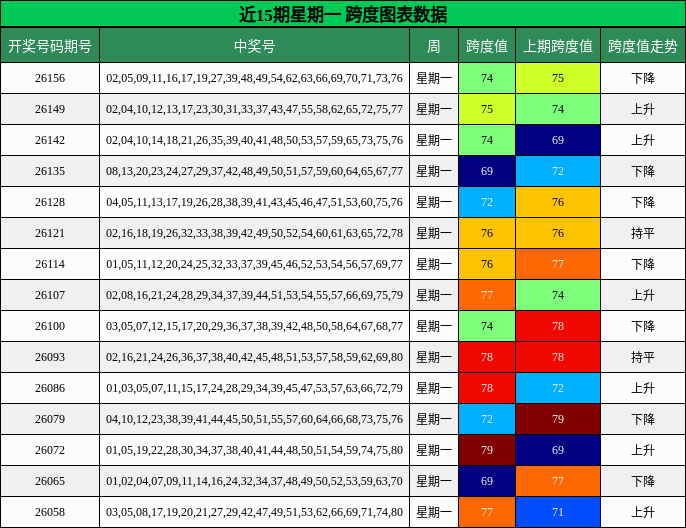Click the 跨度值走势 column header
Screen dimensions: 686x528
[643, 45]
